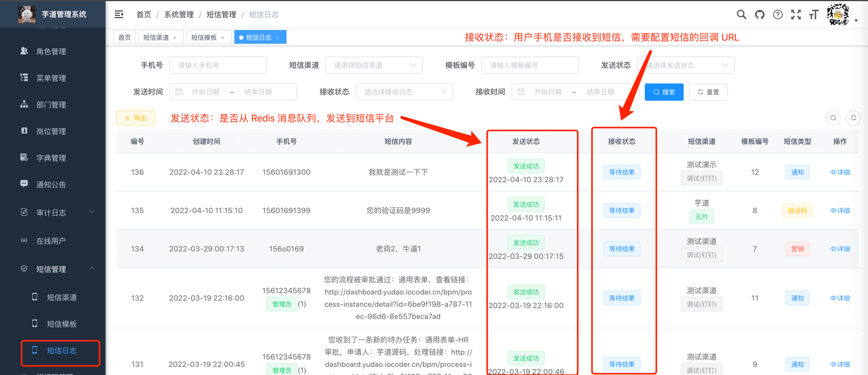Collapse sidebar with the hamburger icon
Viewport: 868px width, 375px height.
tap(119, 14)
